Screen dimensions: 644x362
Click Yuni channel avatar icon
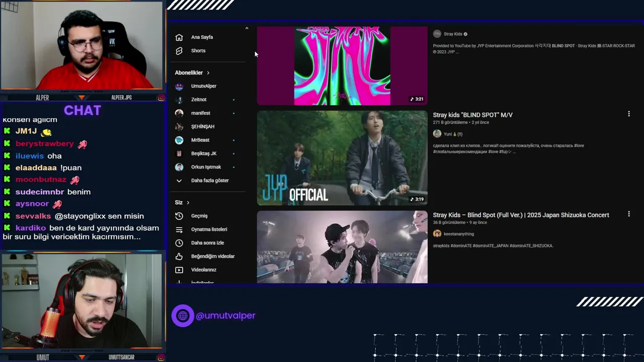[x=437, y=134]
